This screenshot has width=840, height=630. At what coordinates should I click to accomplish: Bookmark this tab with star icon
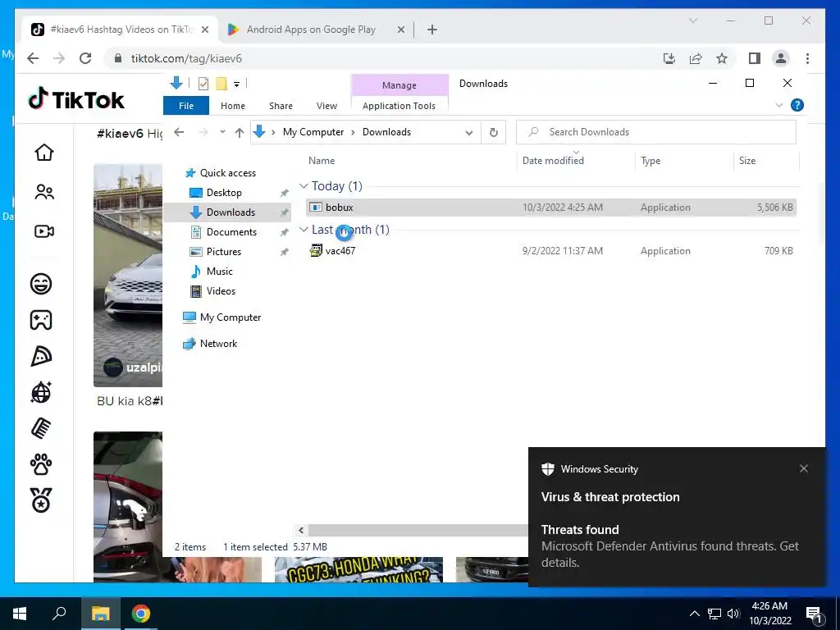click(x=722, y=58)
